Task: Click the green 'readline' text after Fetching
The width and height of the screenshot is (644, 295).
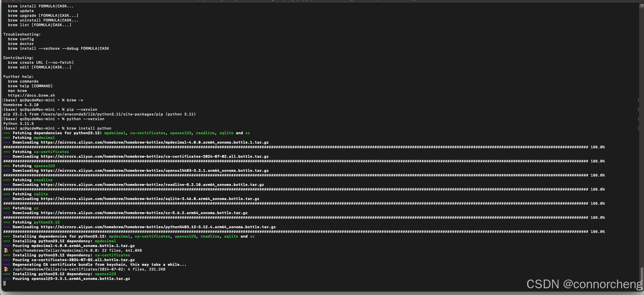Action: coord(43,180)
